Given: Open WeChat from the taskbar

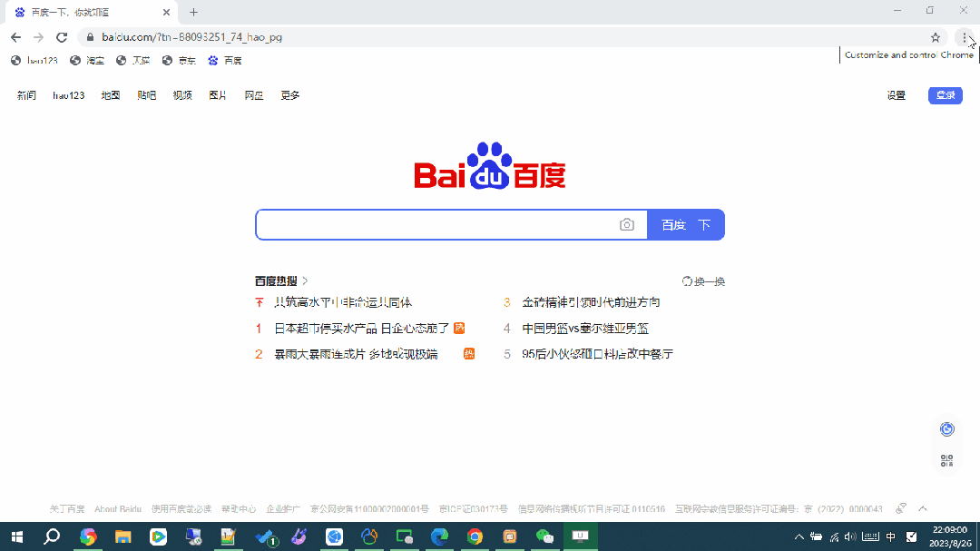Looking at the screenshot, I should click(x=545, y=536).
